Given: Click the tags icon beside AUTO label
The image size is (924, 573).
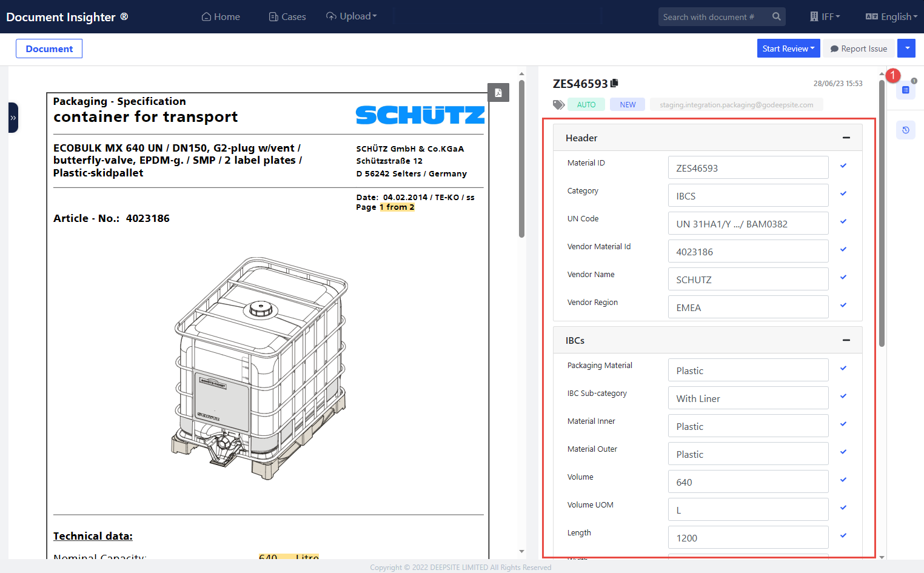Looking at the screenshot, I should [558, 105].
